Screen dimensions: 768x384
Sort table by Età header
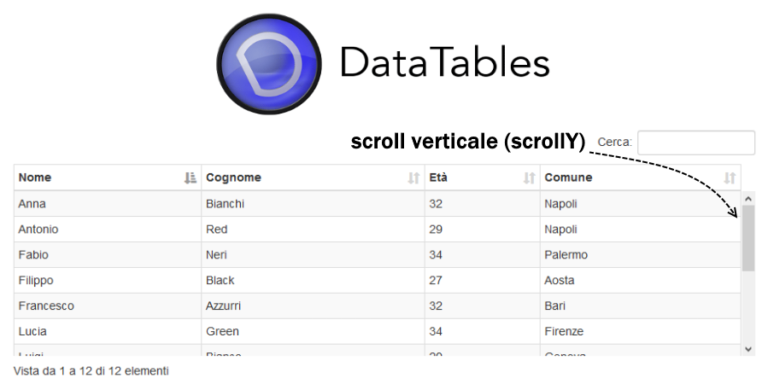coord(482,177)
